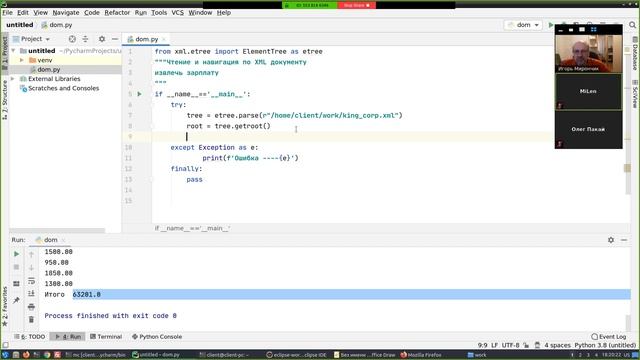Select the dom tab in Run panel

50,240
